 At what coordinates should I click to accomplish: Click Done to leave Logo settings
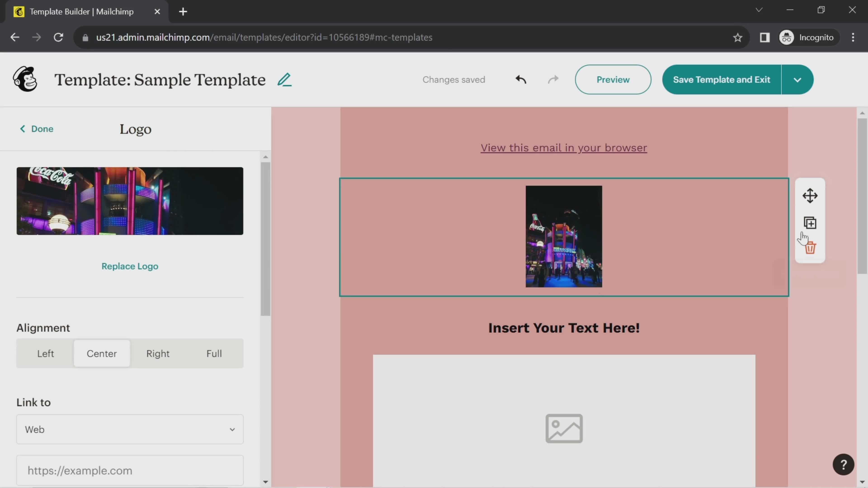(36, 129)
